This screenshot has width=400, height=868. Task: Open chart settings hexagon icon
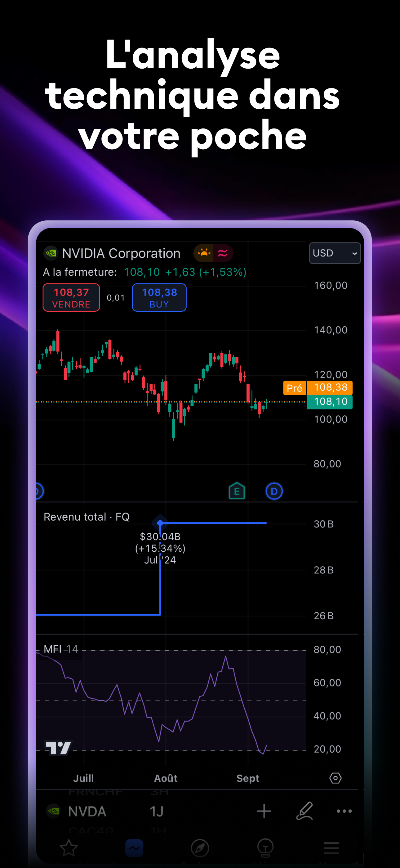[x=336, y=778]
